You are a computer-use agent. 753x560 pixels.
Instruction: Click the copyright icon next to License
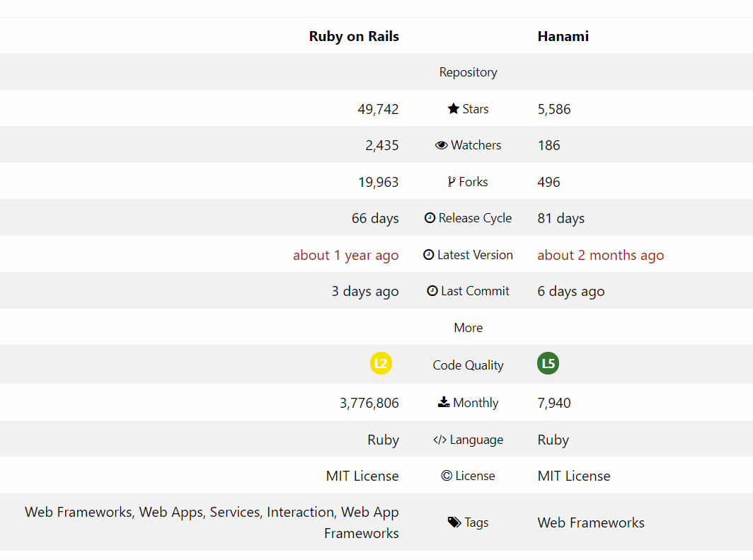coord(447,476)
